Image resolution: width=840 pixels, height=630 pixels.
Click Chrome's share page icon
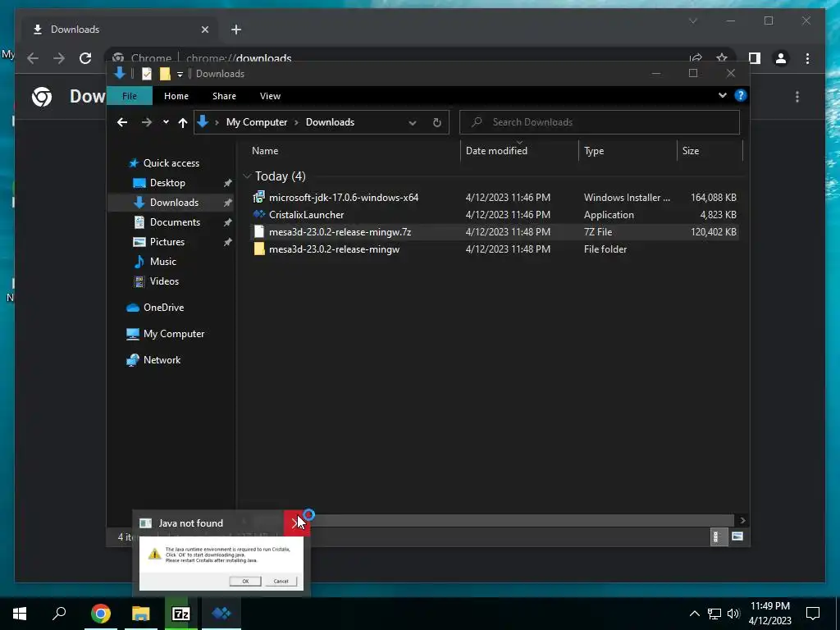(x=696, y=58)
